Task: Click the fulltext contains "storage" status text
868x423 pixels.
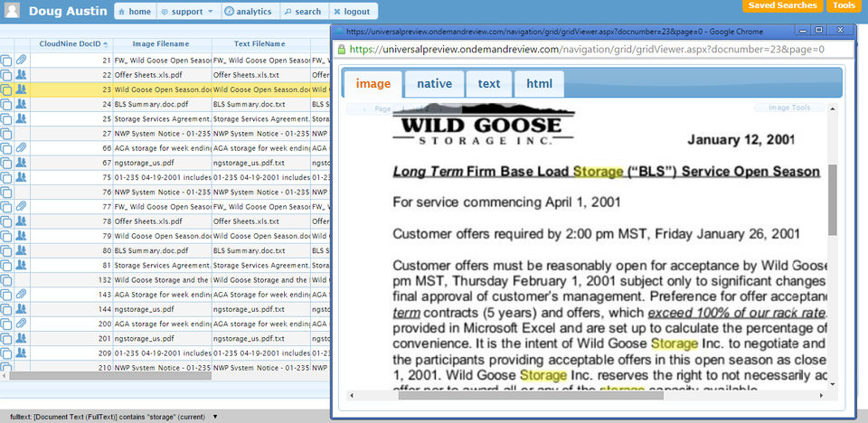Action: pos(108,417)
